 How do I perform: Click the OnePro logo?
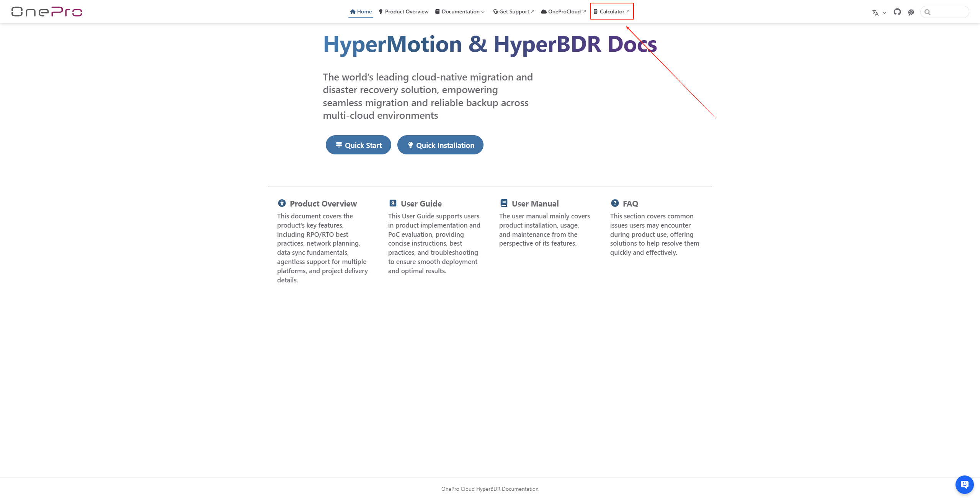47,12
